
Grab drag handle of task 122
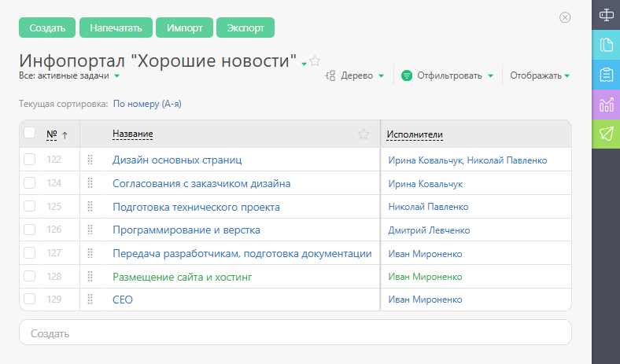90,160
